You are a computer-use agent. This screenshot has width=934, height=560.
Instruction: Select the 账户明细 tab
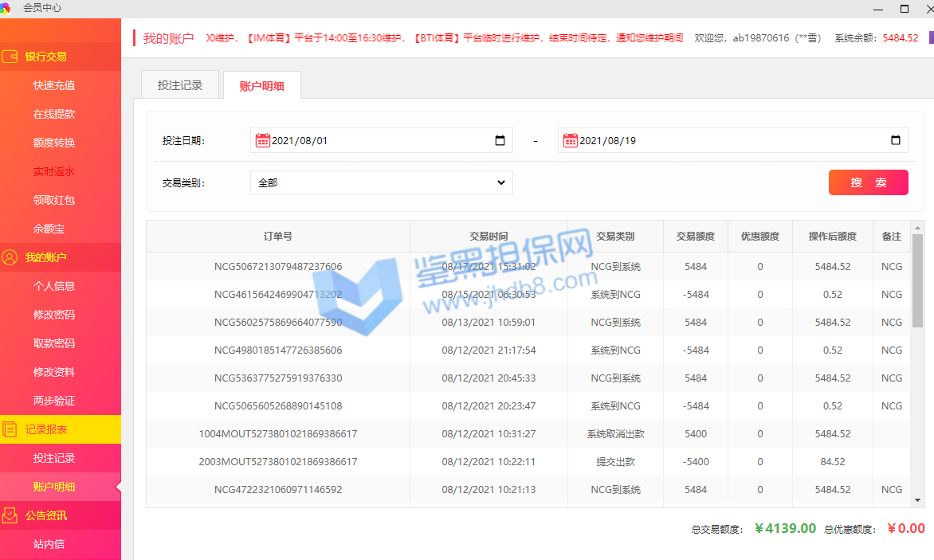pos(261,86)
